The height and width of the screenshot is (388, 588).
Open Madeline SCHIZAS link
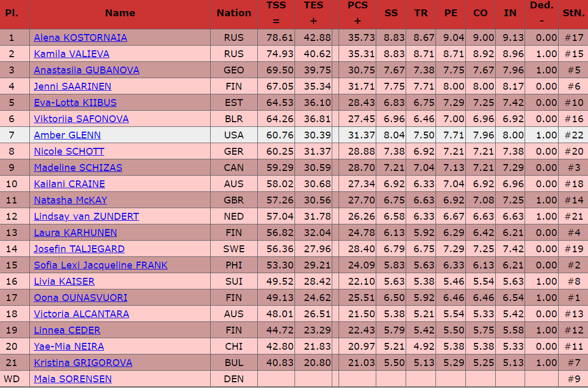78,168
